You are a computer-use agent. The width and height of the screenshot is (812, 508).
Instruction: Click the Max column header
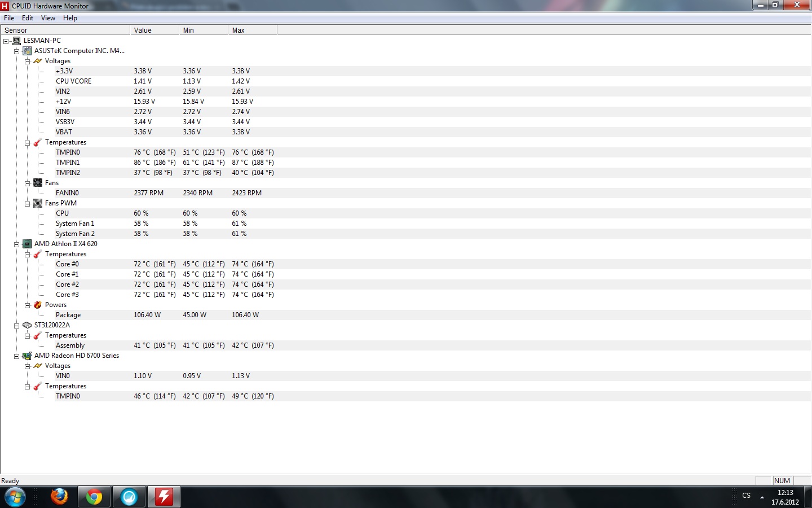253,30
